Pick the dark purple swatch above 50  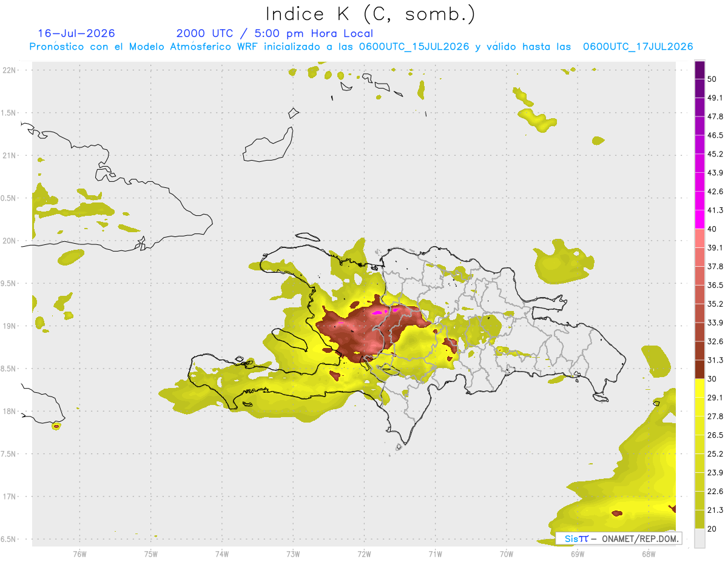point(700,70)
